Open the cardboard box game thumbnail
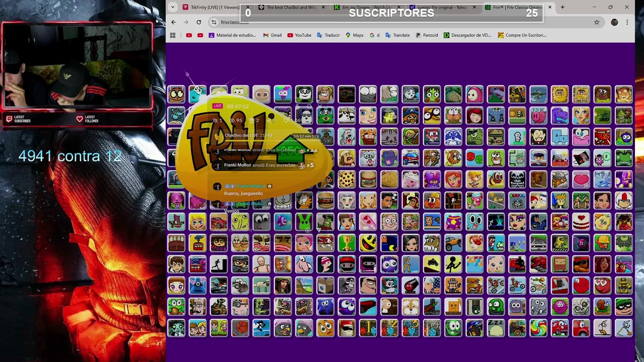The width and height of the screenshot is (644, 362). click(326, 285)
